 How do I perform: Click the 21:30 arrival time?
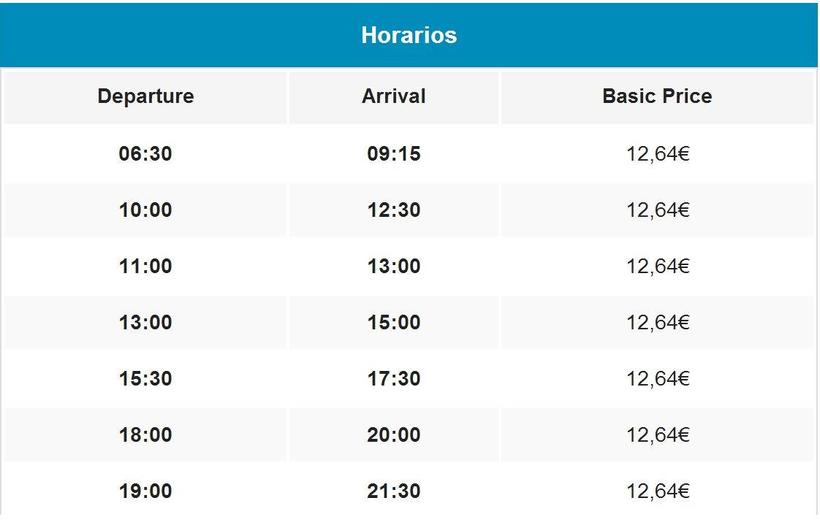pos(393,491)
